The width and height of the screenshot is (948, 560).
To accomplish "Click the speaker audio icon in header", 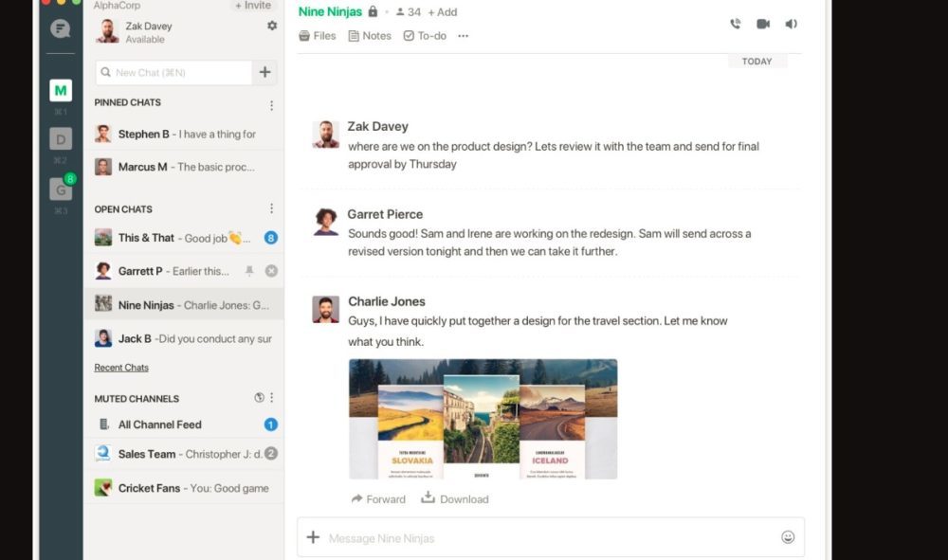I will click(x=792, y=25).
